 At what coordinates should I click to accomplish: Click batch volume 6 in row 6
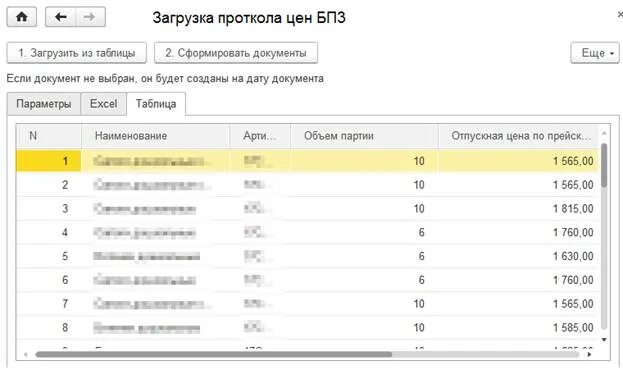tap(422, 280)
